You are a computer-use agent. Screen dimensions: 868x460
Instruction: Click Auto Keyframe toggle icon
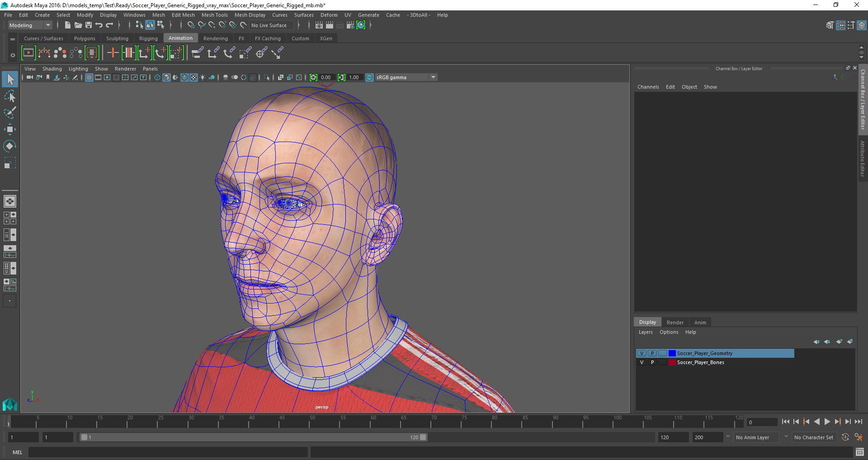(845, 437)
